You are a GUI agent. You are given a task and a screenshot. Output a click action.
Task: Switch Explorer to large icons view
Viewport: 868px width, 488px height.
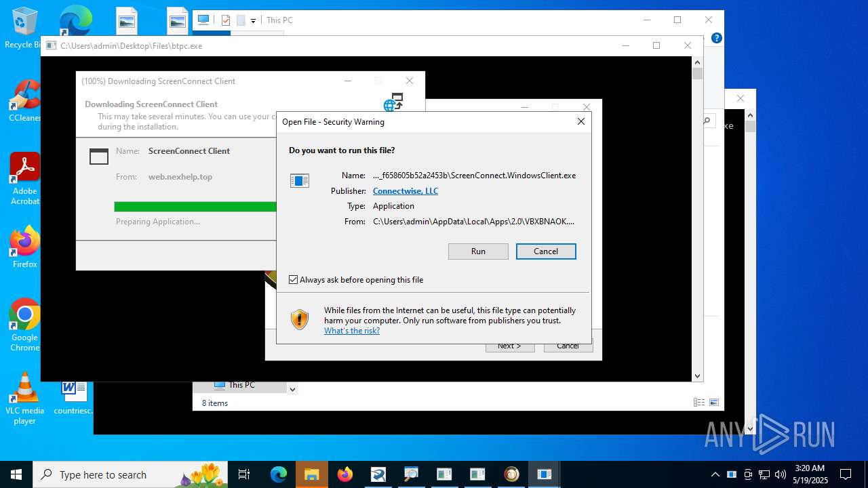713,403
